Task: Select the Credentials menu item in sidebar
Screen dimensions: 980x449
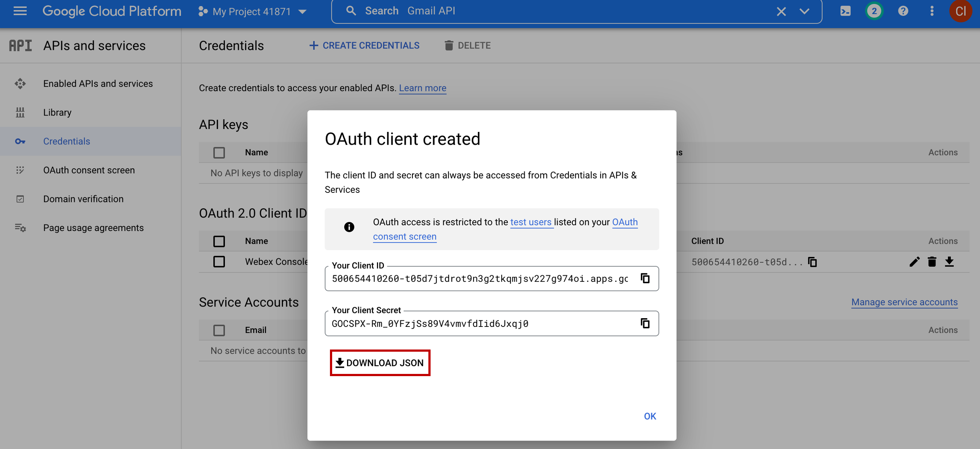Action: [x=67, y=141]
